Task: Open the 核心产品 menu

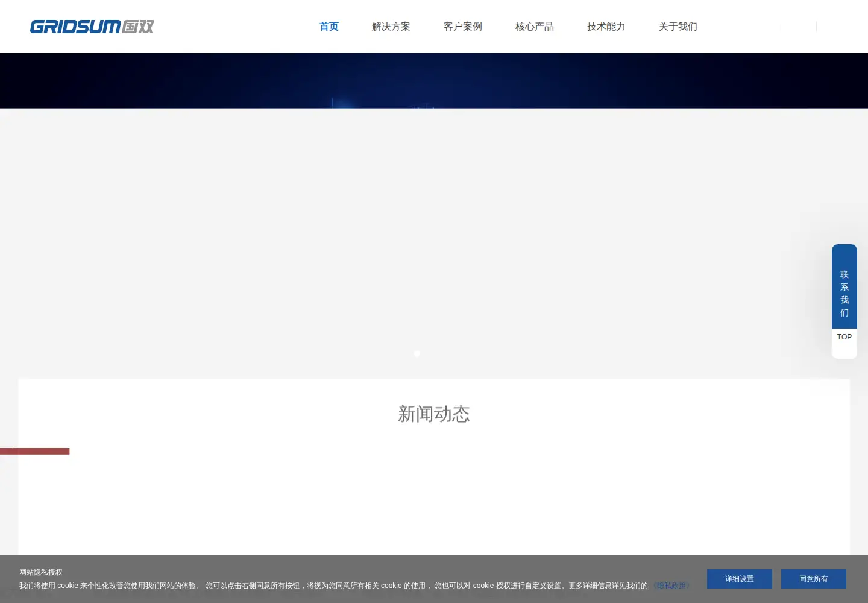Action: [535, 27]
